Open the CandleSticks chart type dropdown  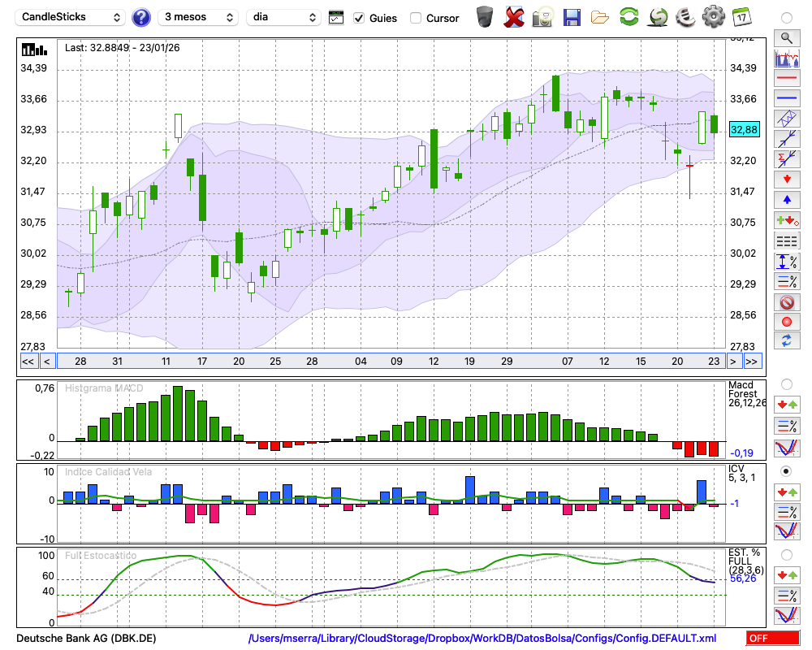coord(71,17)
